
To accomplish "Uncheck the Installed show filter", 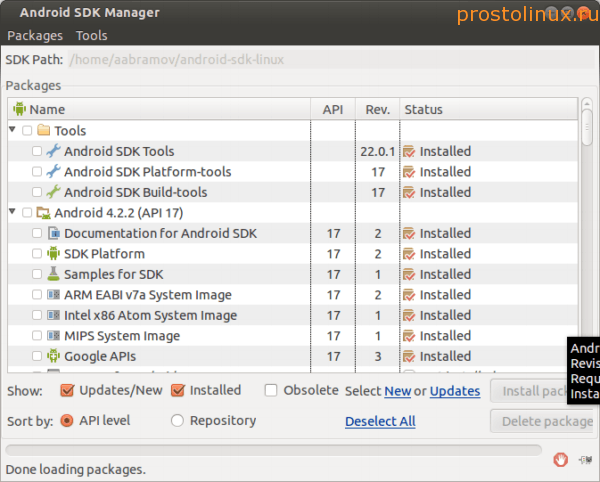I will (x=178, y=391).
